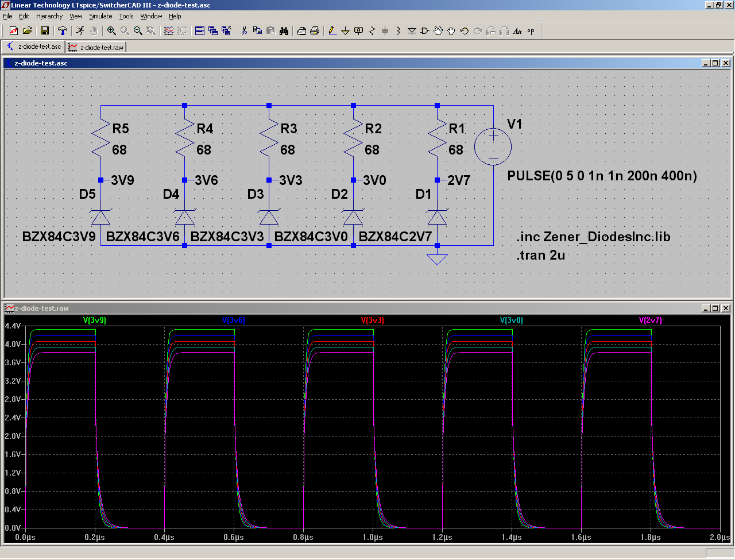Click the 4.4V axis label in the plot
This screenshot has width=735, height=560.
(x=13, y=326)
